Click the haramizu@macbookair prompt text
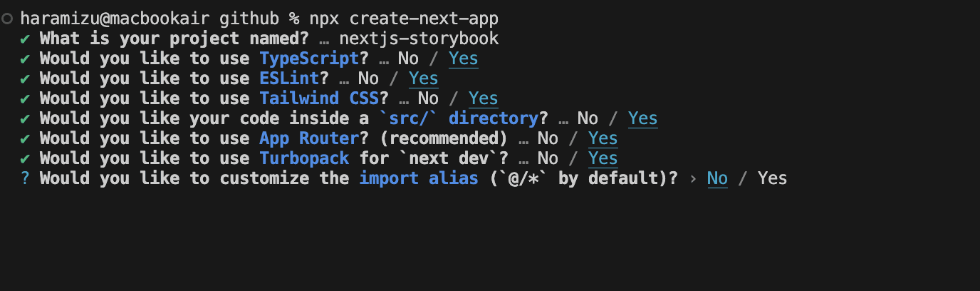Screen dimensions: 980x291 [115, 19]
